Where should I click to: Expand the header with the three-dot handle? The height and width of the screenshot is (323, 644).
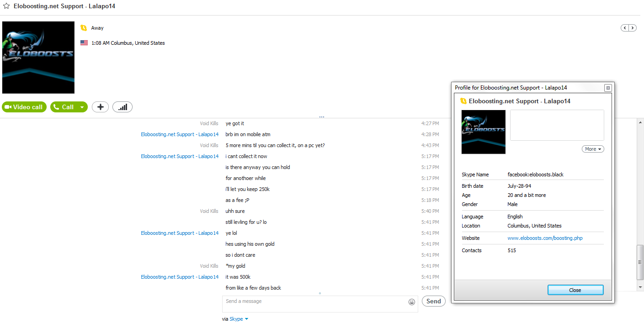(x=322, y=117)
